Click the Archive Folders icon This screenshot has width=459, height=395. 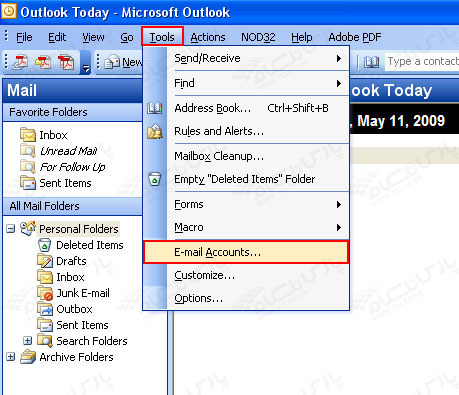pyautogui.click(x=28, y=357)
